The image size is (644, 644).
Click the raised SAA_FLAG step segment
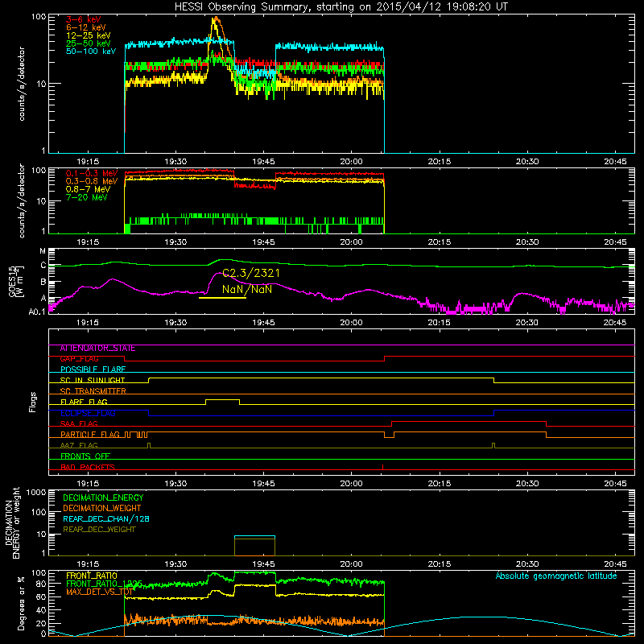[x=469, y=421]
